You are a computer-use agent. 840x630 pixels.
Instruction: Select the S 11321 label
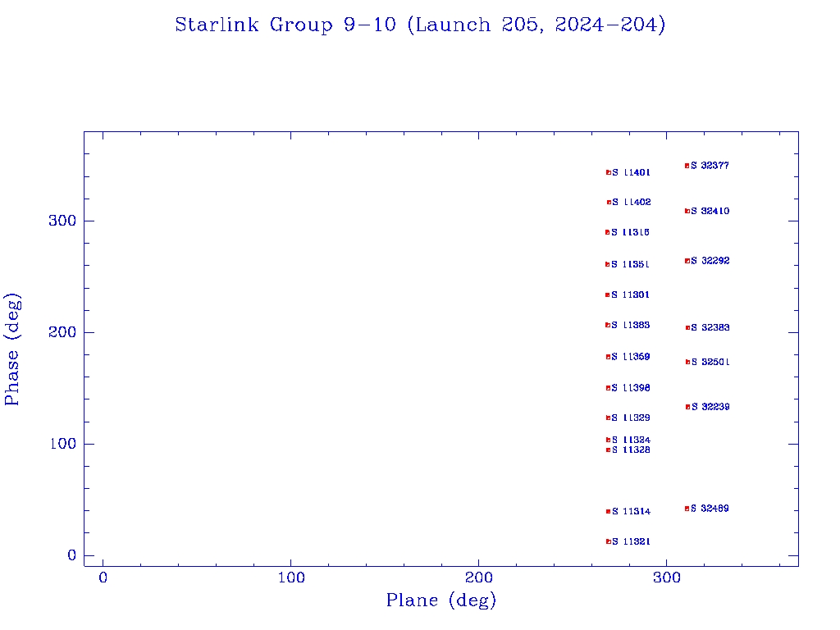point(631,541)
